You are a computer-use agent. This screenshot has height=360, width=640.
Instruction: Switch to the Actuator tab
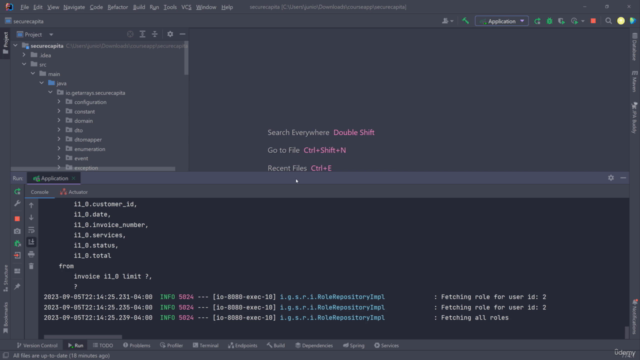pos(74,192)
